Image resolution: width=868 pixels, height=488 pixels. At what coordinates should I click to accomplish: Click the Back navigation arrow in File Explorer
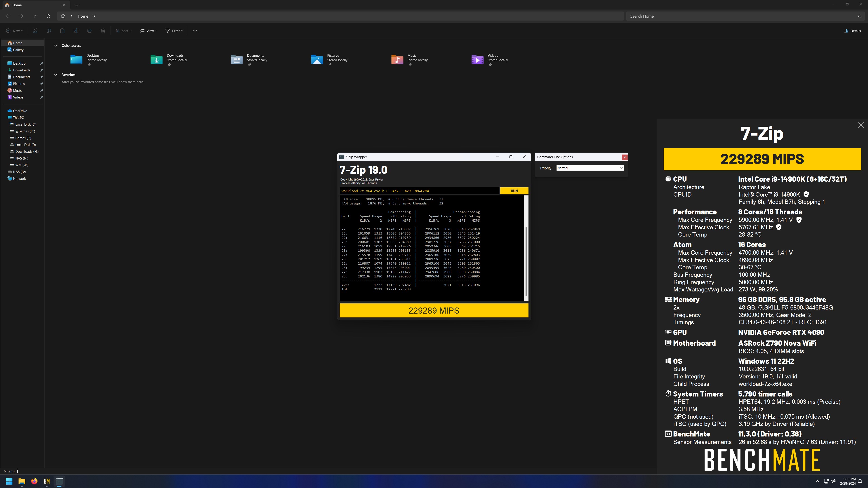[x=8, y=16]
